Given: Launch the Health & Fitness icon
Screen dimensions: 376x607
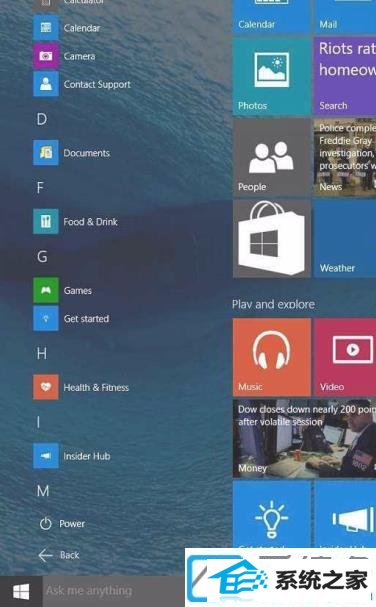Looking at the screenshot, I should (x=46, y=387).
